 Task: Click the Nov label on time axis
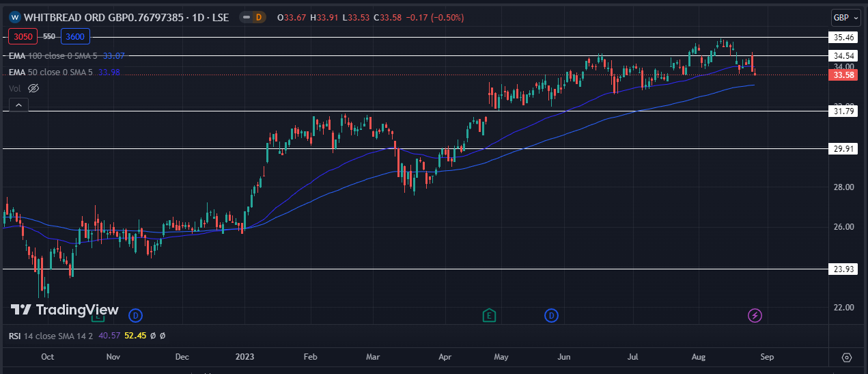(113, 357)
